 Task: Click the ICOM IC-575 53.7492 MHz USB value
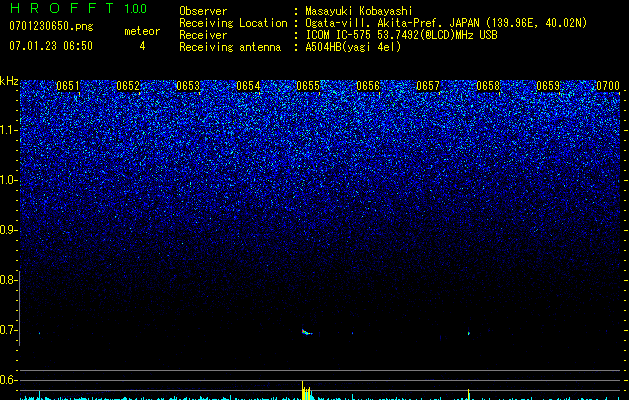tap(402, 35)
